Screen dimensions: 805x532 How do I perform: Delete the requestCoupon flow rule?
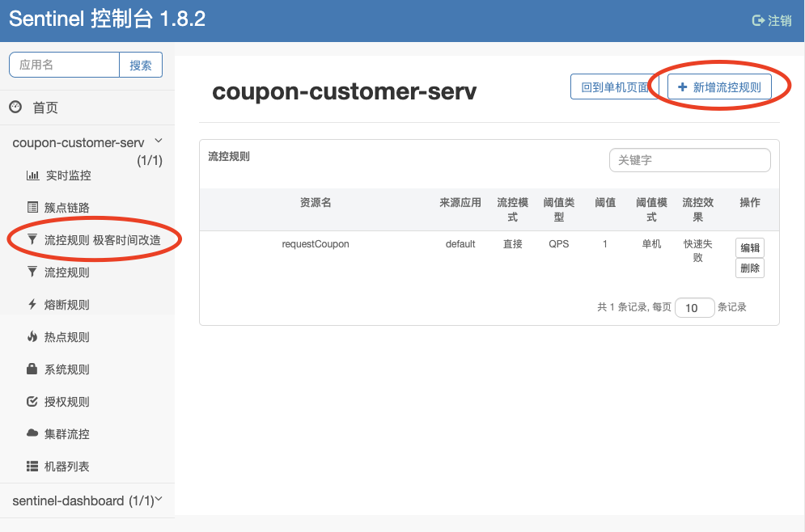(x=750, y=268)
